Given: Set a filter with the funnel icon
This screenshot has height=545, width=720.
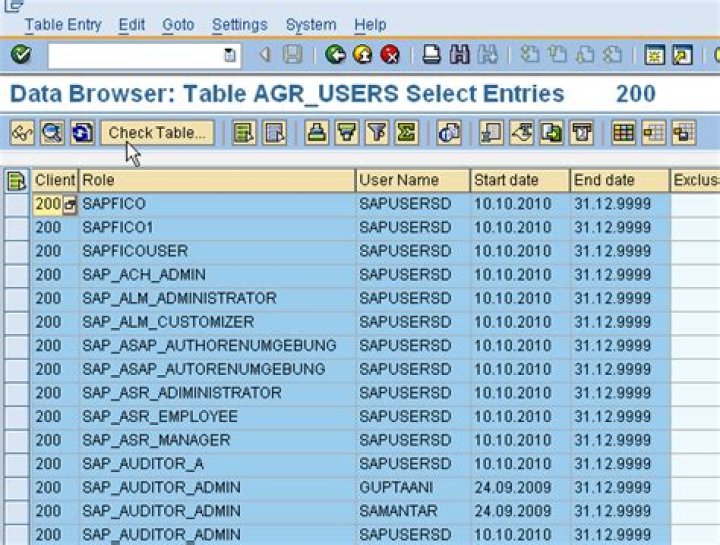Looking at the screenshot, I should 377,133.
